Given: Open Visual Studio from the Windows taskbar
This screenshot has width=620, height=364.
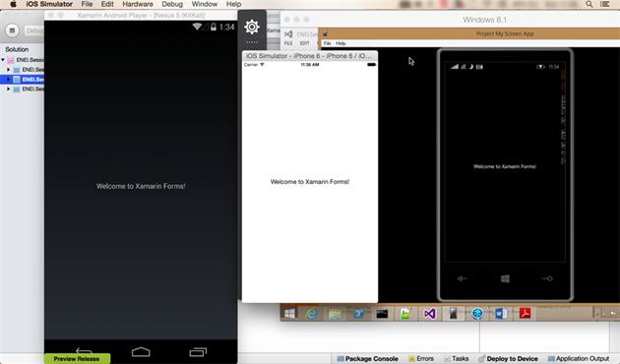Looking at the screenshot, I should (429, 314).
